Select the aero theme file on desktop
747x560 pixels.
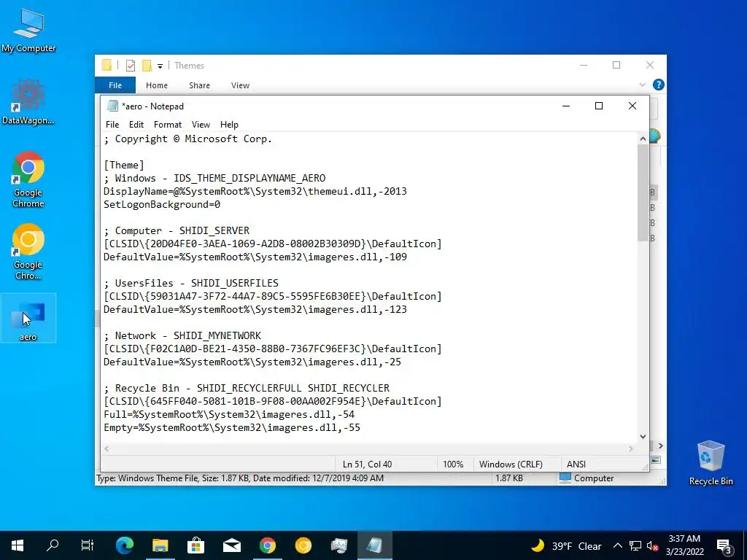(28, 318)
